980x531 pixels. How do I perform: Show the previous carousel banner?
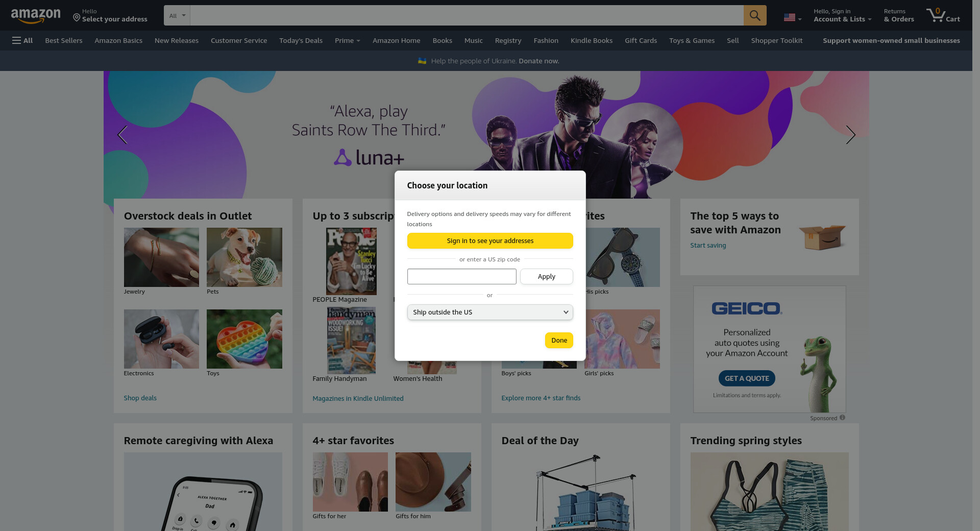122,135
